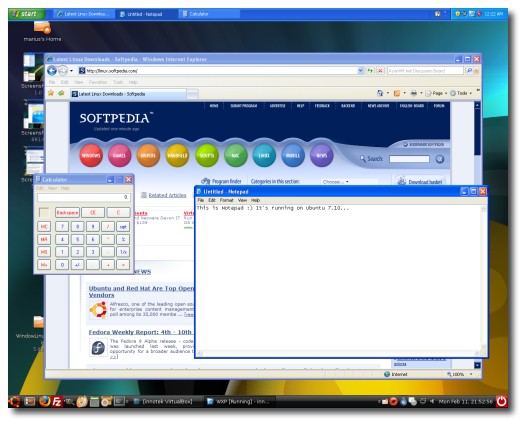This screenshot has height=421, width=521.
Task: Open the zoom level dropdown in IE status bar
Action: (471, 374)
